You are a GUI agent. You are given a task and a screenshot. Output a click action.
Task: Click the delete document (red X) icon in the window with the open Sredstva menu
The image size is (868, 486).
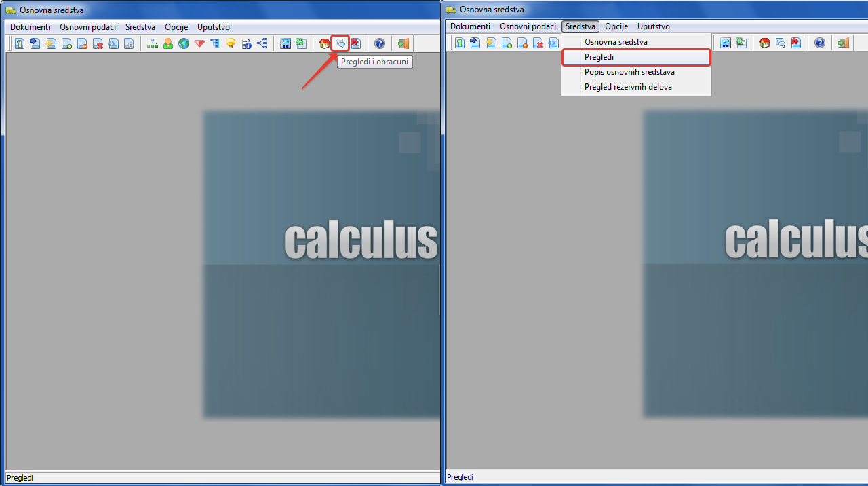pos(538,43)
